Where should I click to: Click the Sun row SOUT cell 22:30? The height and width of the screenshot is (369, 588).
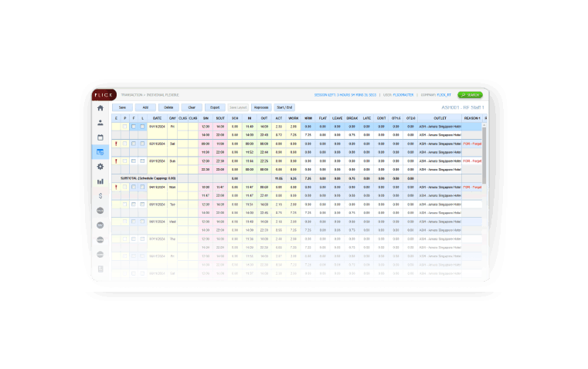[220, 161]
